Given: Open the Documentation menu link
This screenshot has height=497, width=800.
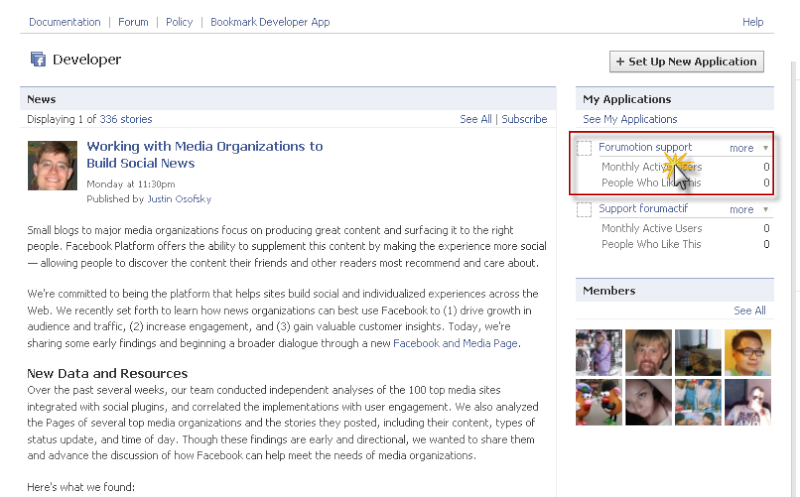Looking at the screenshot, I should [65, 22].
